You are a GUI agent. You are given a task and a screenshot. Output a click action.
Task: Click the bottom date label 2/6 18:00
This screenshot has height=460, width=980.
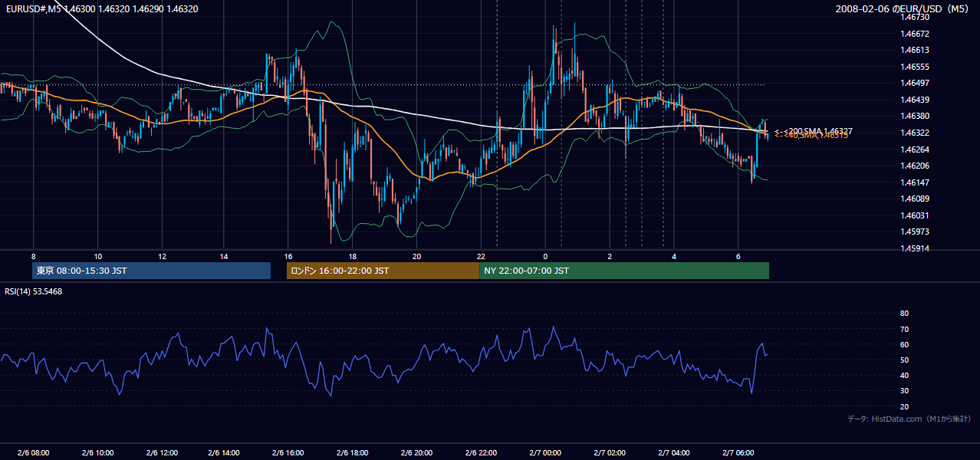(353, 453)
